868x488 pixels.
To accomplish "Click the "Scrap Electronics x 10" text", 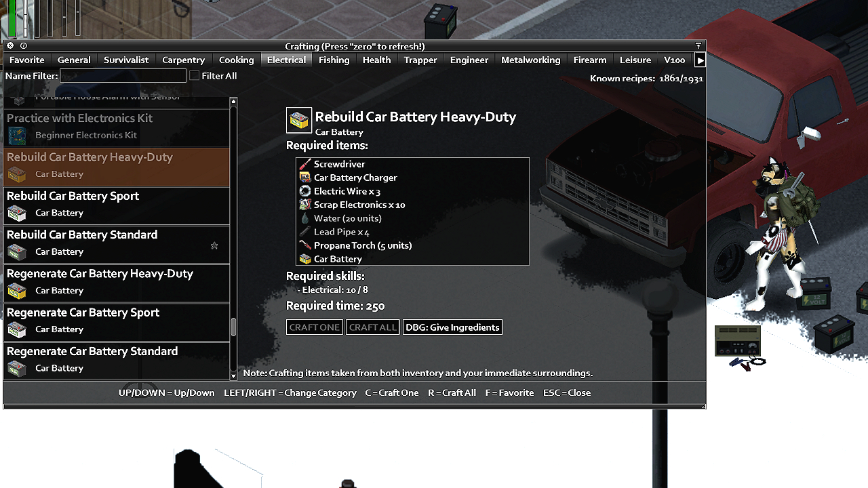I will (359, 205).
